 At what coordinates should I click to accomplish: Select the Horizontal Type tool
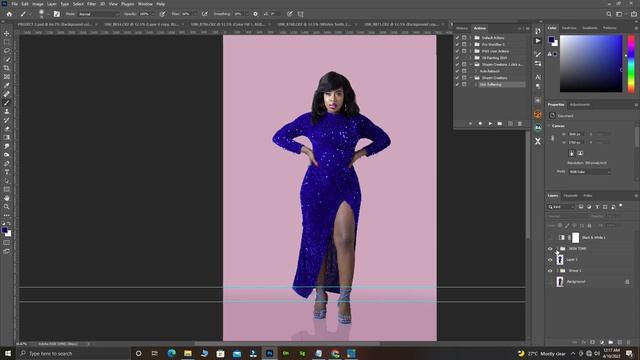(7, 172)
